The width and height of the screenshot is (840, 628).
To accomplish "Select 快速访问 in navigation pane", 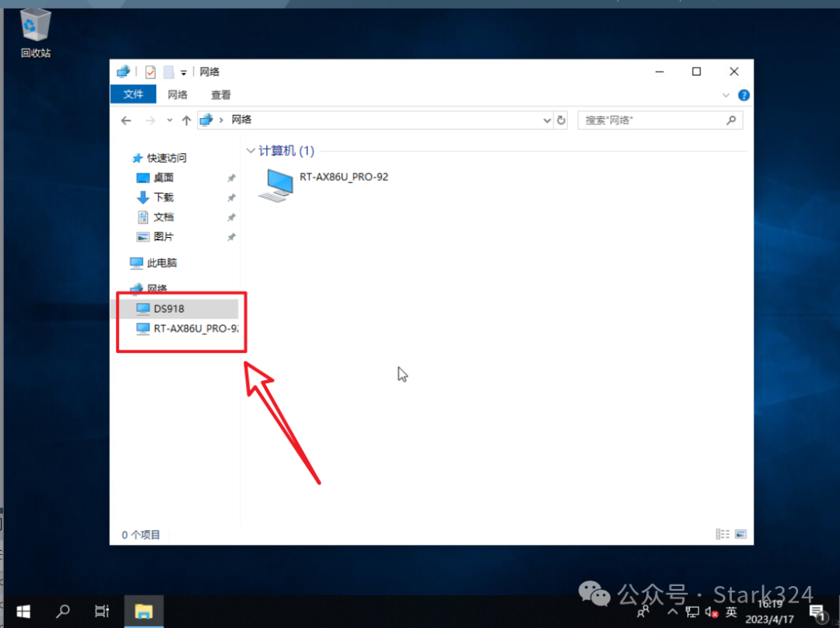I will (x=159, y=158).
